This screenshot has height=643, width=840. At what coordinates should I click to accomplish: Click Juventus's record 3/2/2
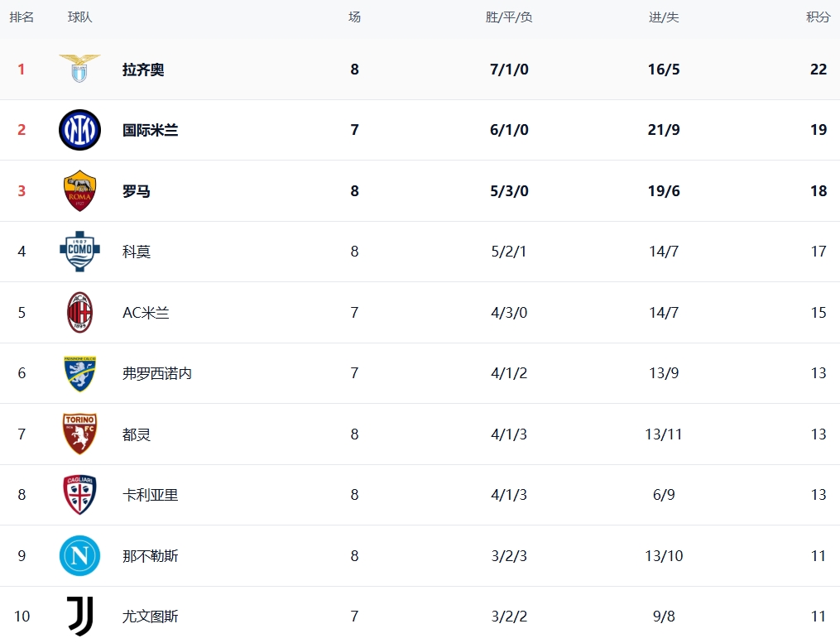pyautogui.click(x=509, y=617)
